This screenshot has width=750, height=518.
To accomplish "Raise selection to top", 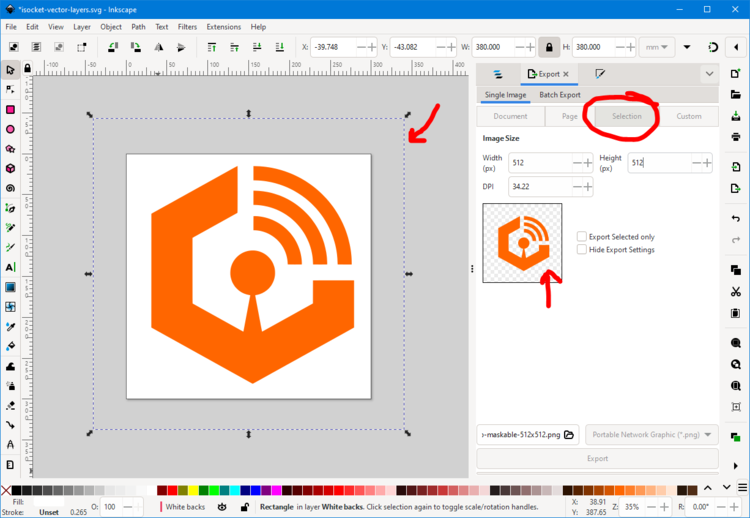I will pos(211,47).
